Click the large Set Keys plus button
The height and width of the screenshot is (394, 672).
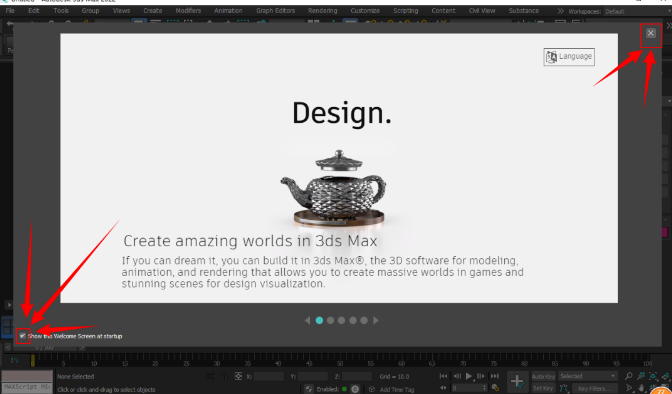click(x=517, y=381)
